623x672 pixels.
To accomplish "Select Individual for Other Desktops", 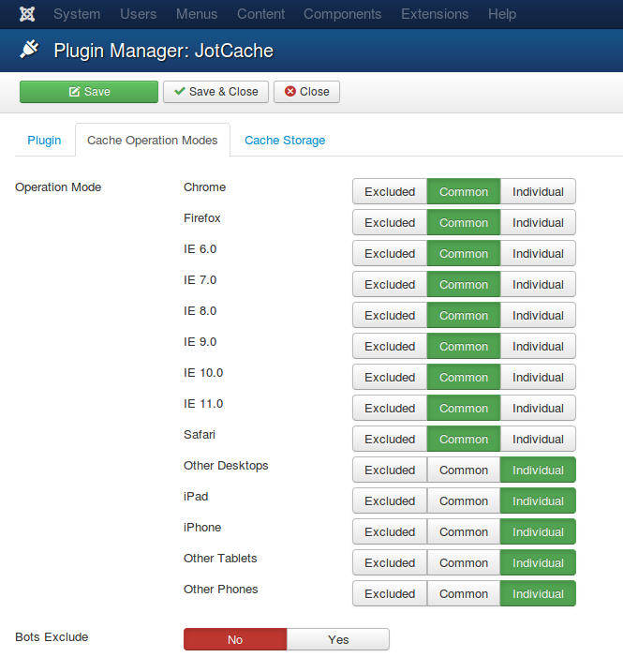I will point(538,470).
